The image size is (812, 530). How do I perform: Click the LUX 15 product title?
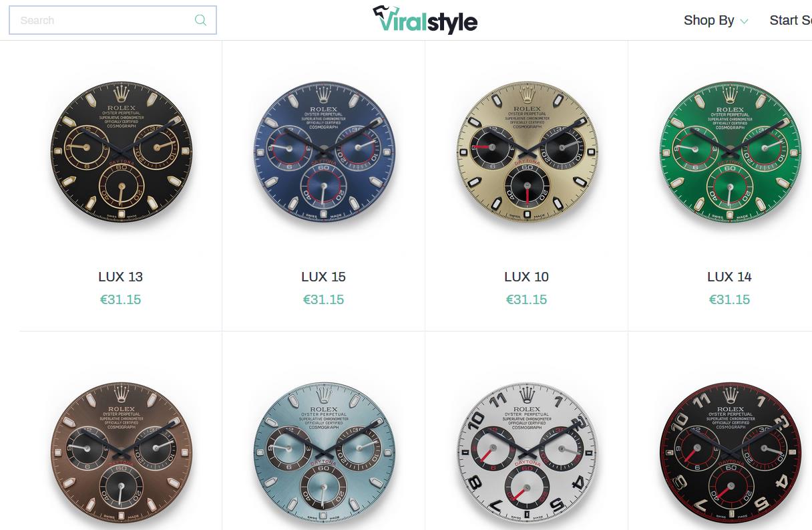click(324, 277)
